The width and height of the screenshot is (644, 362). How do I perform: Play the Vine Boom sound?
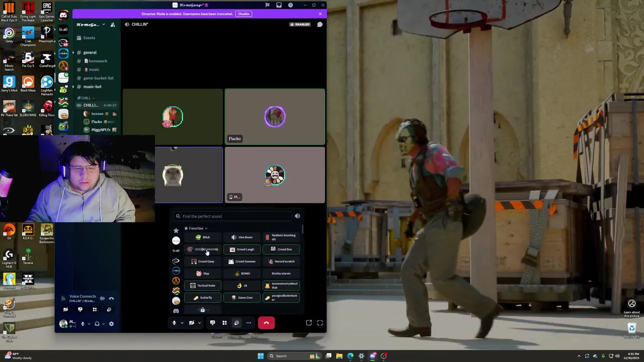coord(242,237)
